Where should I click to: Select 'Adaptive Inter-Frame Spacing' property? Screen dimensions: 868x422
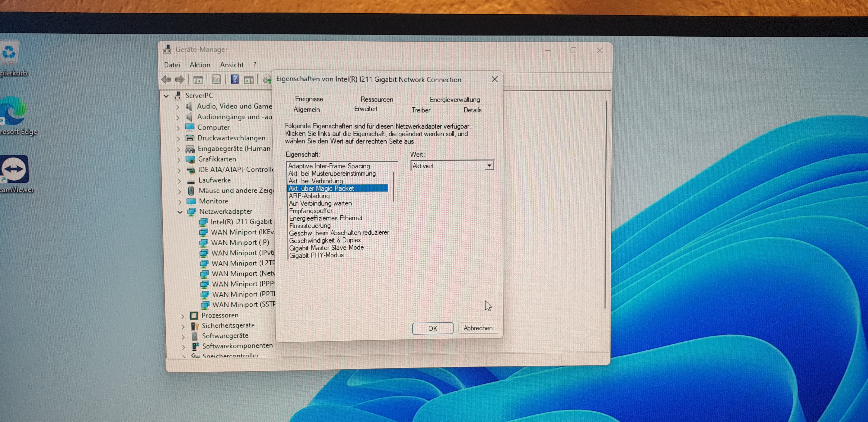tap(329, 166)
